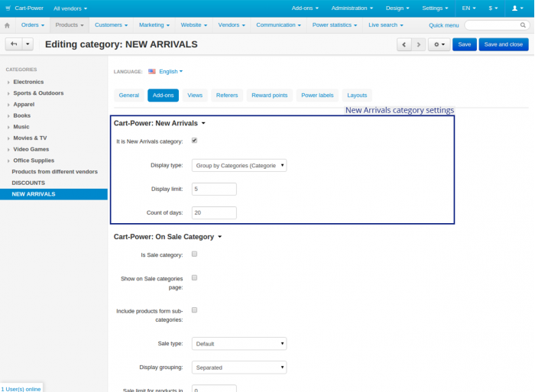Click the Save button
The width and height of the screenshot is (535, 392).
click(465, 44)
